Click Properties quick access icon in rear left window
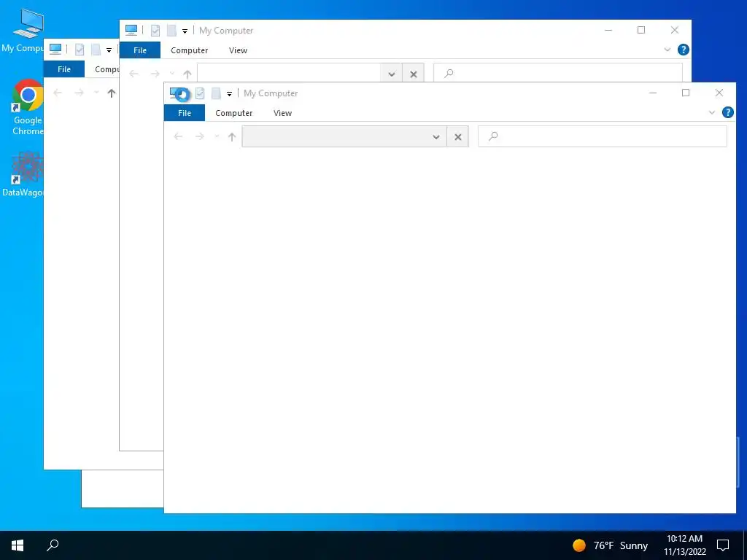747x560 pixels. click(80, 50)
